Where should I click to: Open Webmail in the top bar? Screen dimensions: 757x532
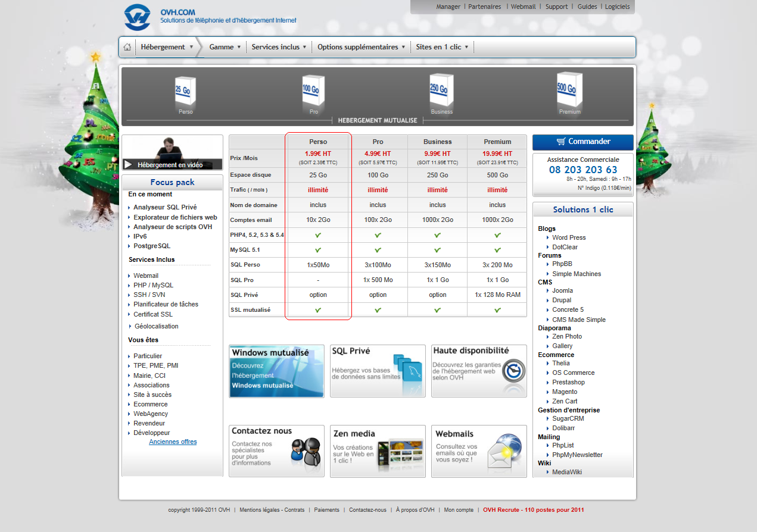(524, 7)
